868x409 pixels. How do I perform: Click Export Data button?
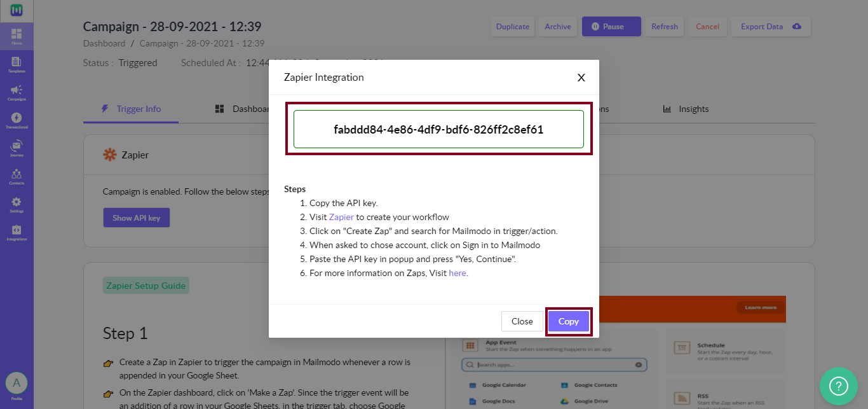click(771, 27)
